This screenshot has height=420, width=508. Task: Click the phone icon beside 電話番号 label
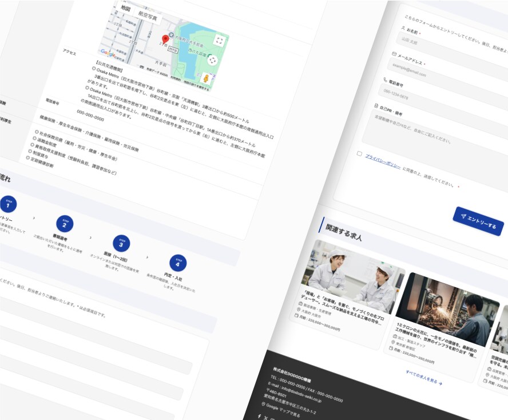click(385, 80)
